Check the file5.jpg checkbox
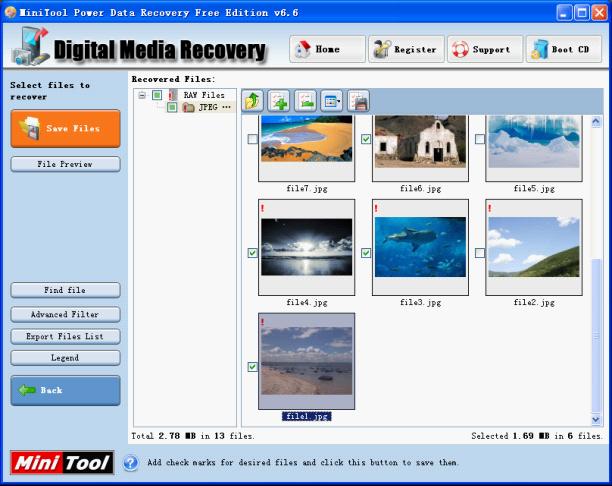Image resolution: width=612 pixels, height=486 pixels. (480, 139)
